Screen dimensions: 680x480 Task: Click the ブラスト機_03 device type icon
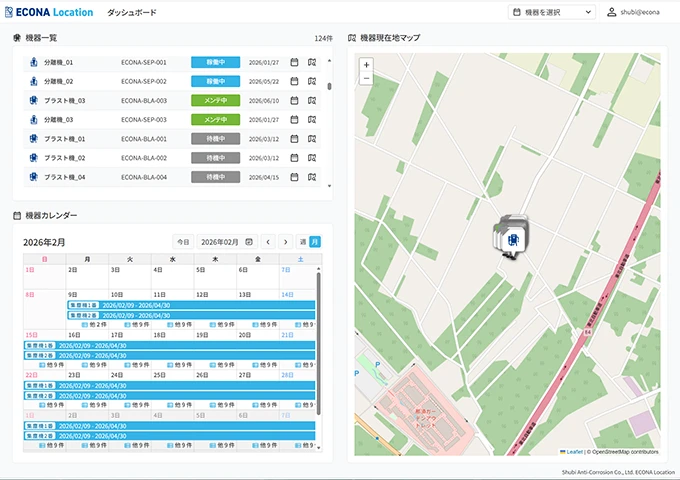[x=33, y=101]
